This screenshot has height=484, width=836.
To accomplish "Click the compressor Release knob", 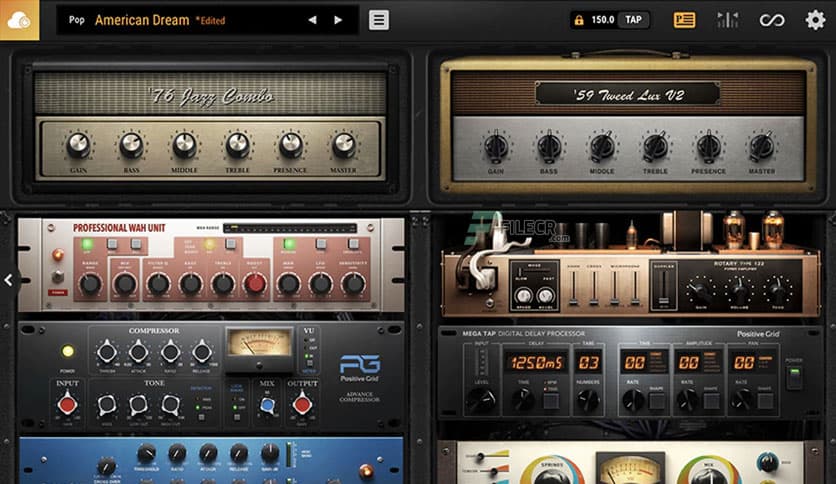I will tap(202, 352).
